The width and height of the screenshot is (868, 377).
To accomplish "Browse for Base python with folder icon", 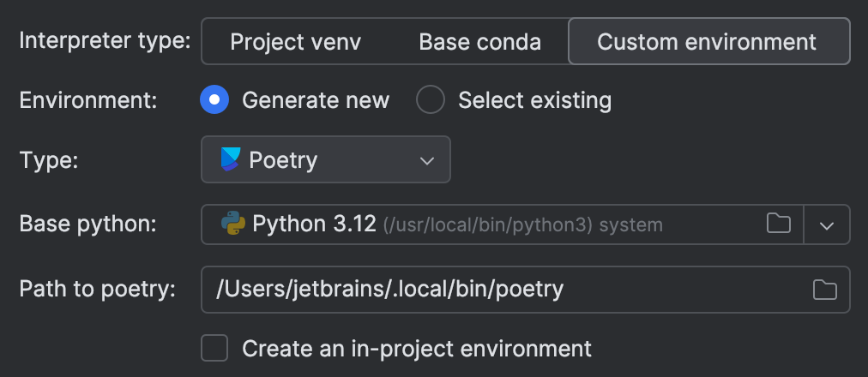I will click(x=778, y=224).
